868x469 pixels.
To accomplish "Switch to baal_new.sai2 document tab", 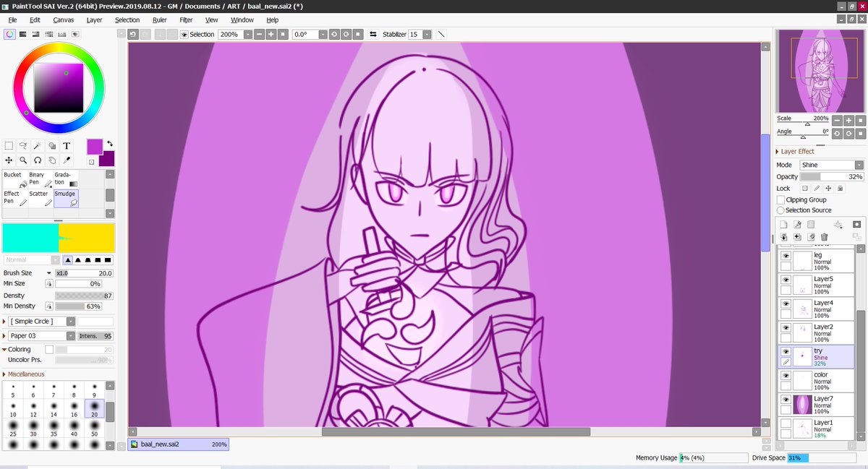I will [x=179, y=444].
